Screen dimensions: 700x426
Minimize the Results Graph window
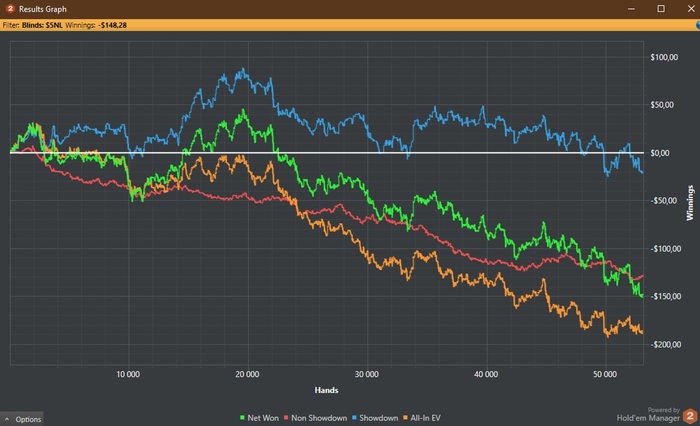pos(631,9)
